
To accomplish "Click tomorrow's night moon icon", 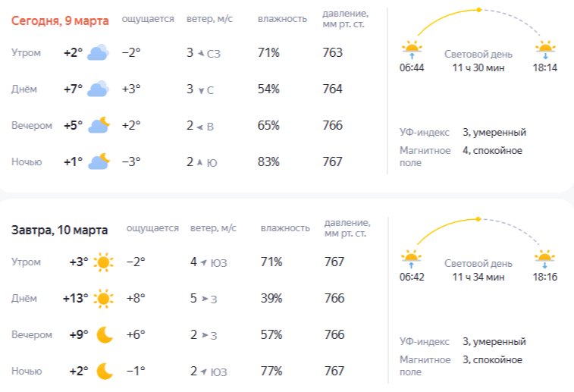I will pyautogui.click(x=105, y=371).
